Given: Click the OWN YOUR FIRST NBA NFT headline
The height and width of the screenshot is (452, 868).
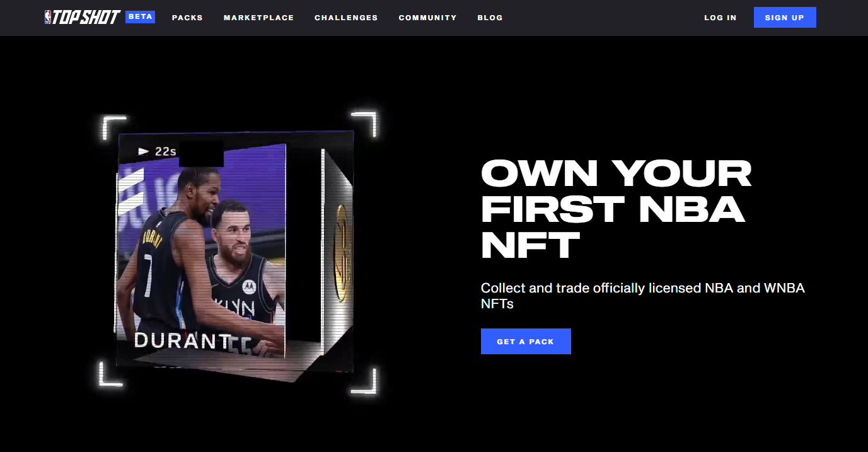Looking at the screenshot, I should point(616,209).
